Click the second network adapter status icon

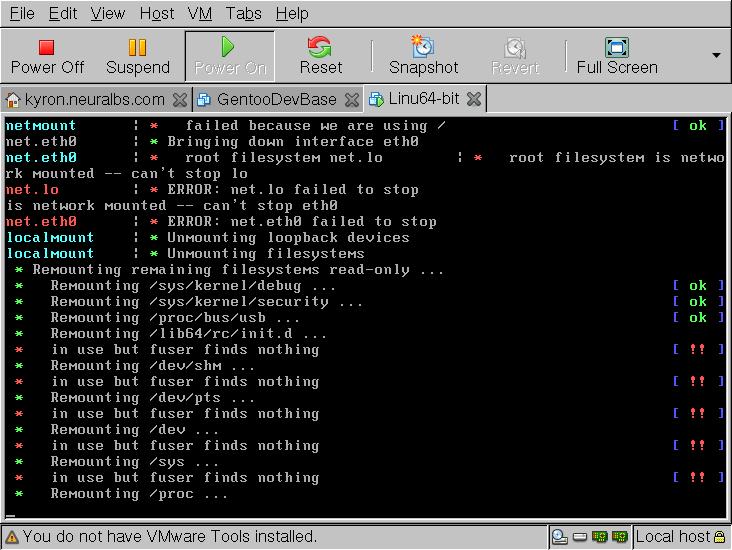[x=620, y=537]
